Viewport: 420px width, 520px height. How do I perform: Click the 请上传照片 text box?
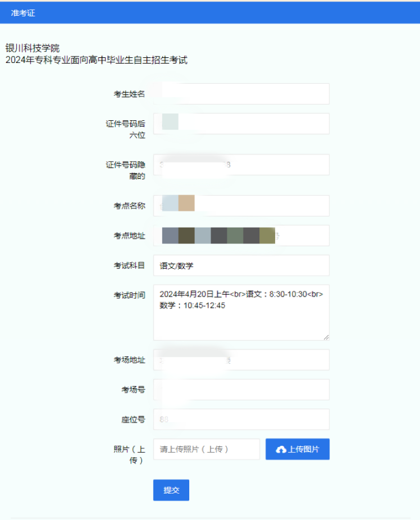(x=207, y=449)
